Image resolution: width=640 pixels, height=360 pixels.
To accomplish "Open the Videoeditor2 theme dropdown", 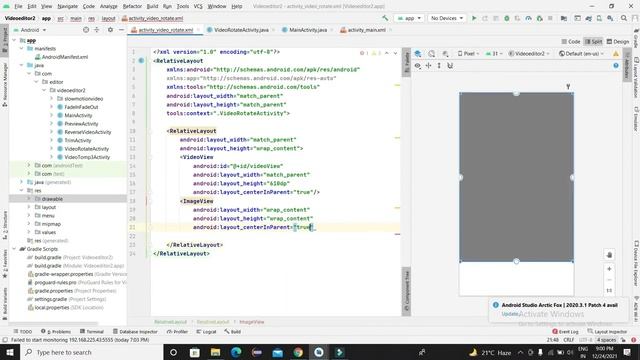I will (529, 53).
